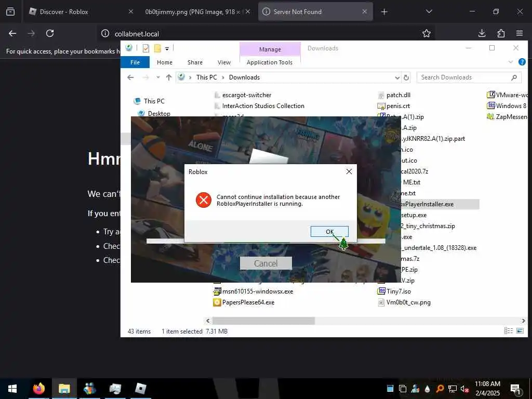Open the Action Center notifications
Screen dimensions: 532x399
(x=515, y=389)
